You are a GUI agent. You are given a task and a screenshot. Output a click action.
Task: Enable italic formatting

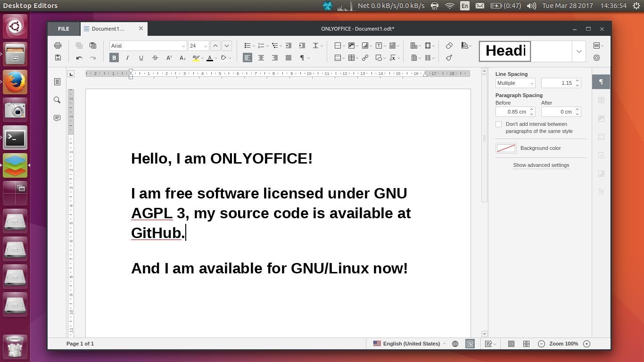[x=127, y=58]
